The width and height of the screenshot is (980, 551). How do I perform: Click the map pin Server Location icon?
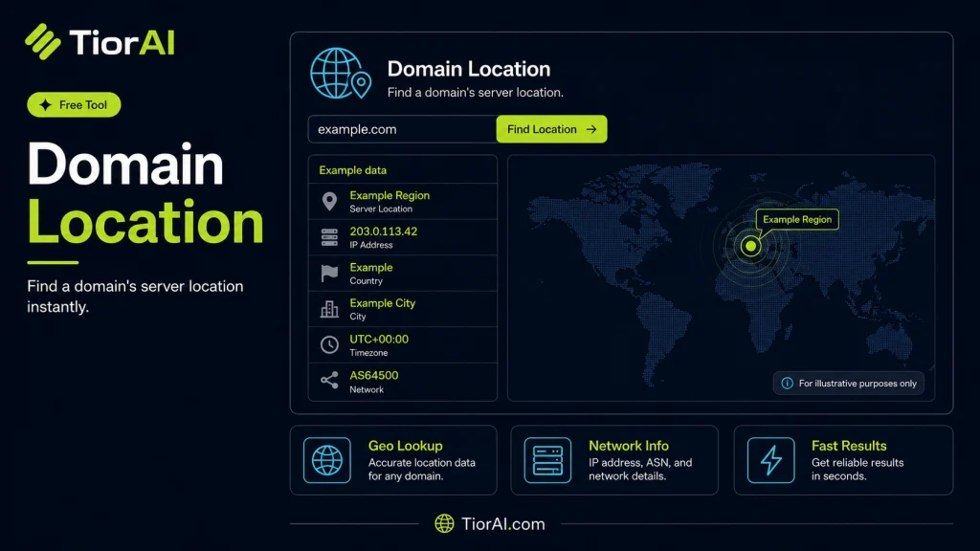(x=329, y=201)
